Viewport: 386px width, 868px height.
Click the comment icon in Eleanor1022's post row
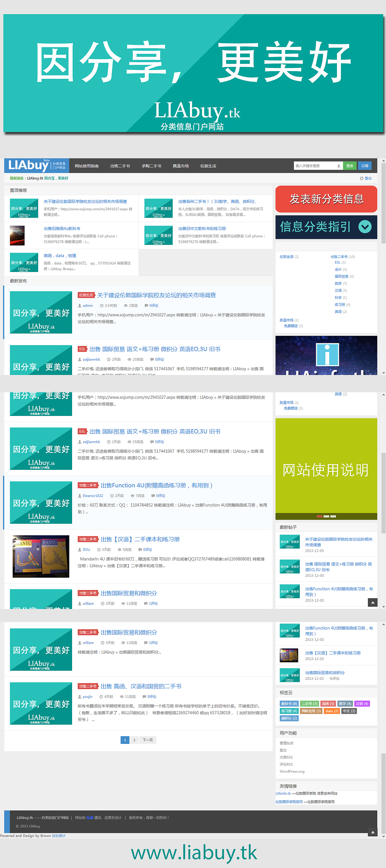tap(153, 496)
